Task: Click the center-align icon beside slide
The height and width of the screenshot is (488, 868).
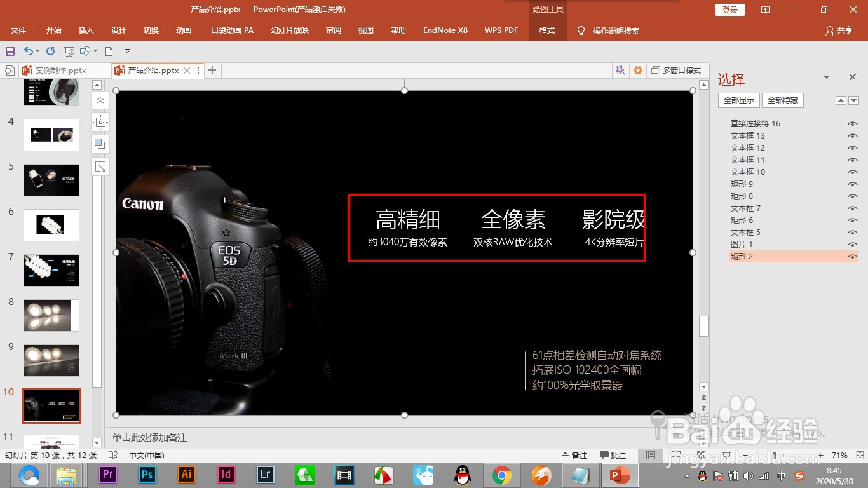Action: (100, 122)
